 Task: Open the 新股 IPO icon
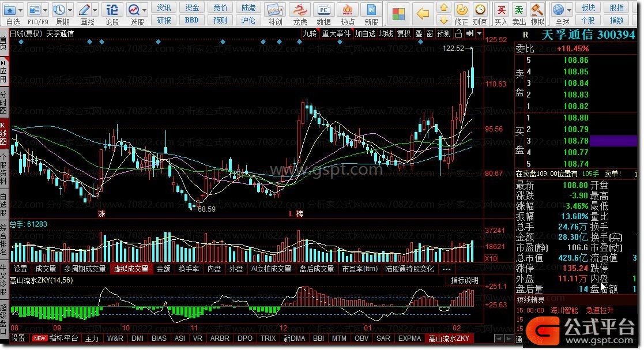tap(371, 9)
